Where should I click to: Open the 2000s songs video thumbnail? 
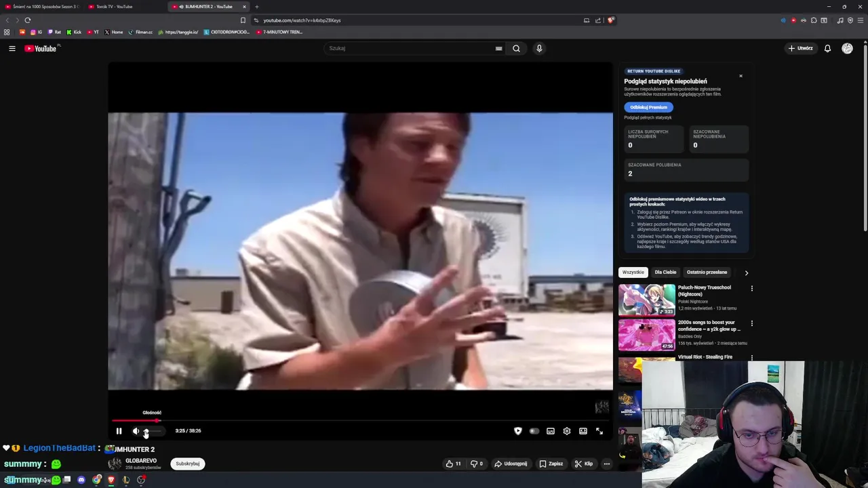pos(646,334)
